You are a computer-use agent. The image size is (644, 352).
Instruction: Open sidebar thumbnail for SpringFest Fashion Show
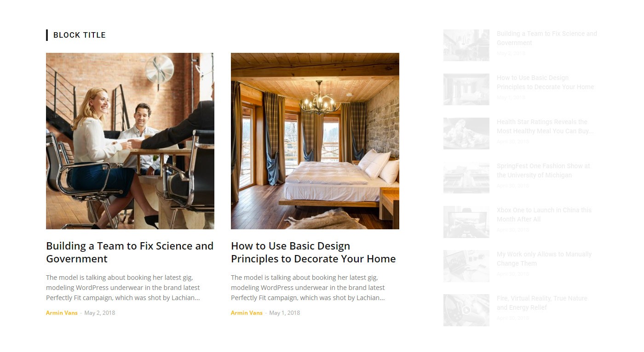pyautogui.click(x=466, y=177)
